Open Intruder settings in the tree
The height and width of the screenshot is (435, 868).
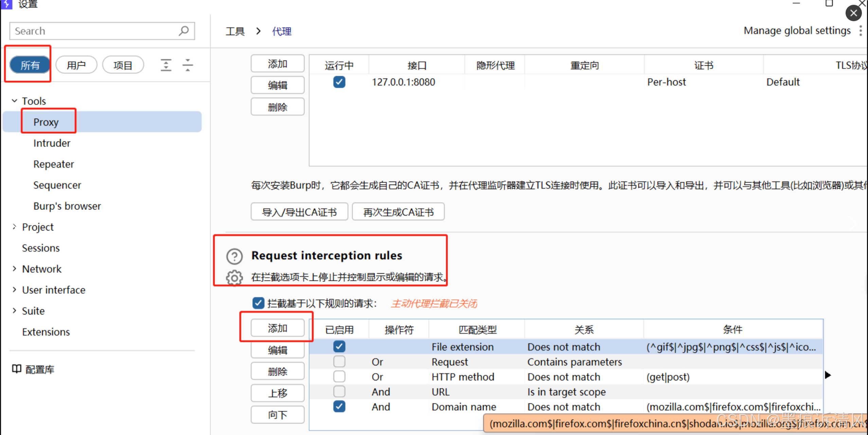tap(52, 143)
